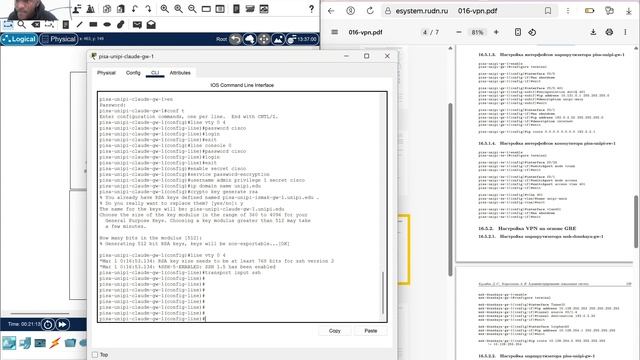Add a Complex PDU open envelope

point(151,24)
